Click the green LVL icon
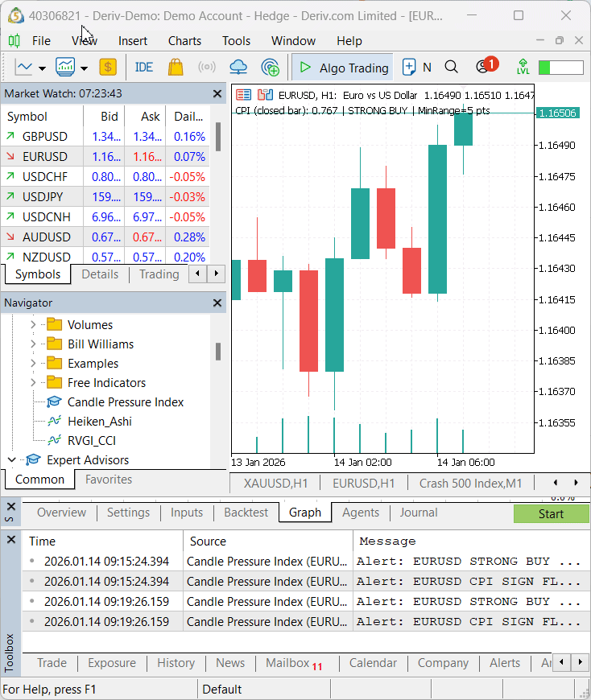Image resolution: width=591 pixels, height=700 pixels. click(x=523, y=67)
